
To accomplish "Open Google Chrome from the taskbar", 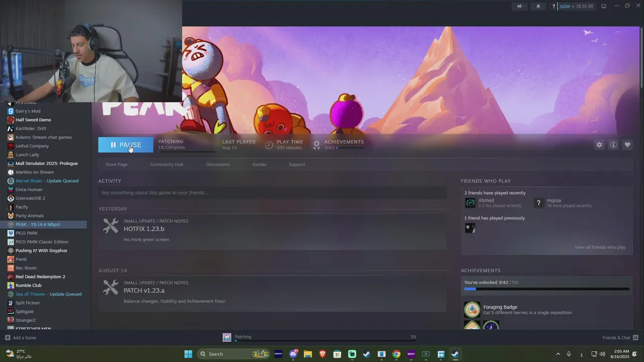I will (396, 354).
